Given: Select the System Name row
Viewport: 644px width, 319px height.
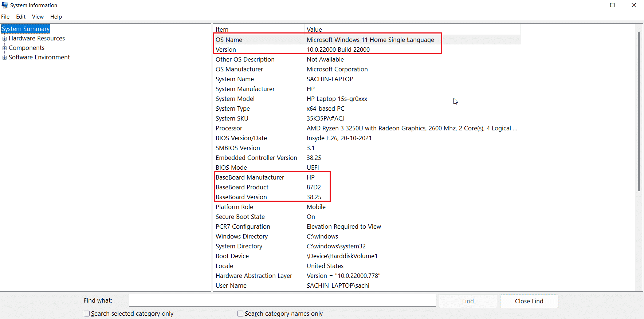Looking at the screenshot, I should point(367,79).
